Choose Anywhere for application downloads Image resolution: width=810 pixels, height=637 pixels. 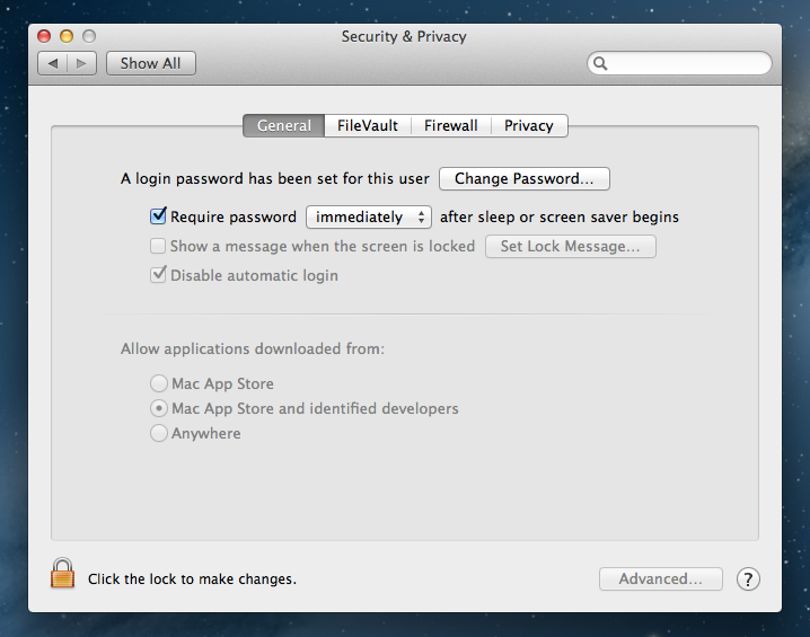pos(159,433)
